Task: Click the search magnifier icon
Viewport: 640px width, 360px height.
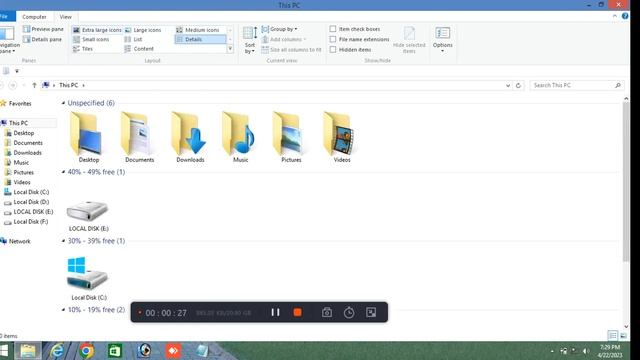Action: pyautogui.click(x=618, y=85)
